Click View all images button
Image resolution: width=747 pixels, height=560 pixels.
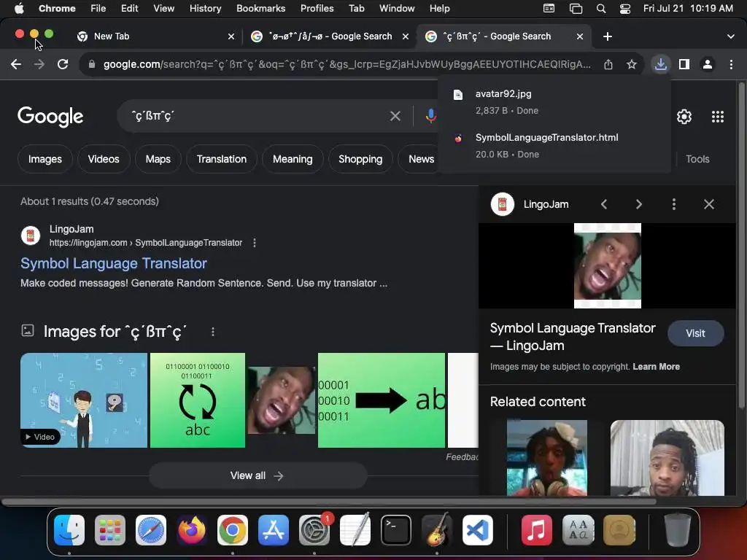pyautogui.click(x=258, y=475)
